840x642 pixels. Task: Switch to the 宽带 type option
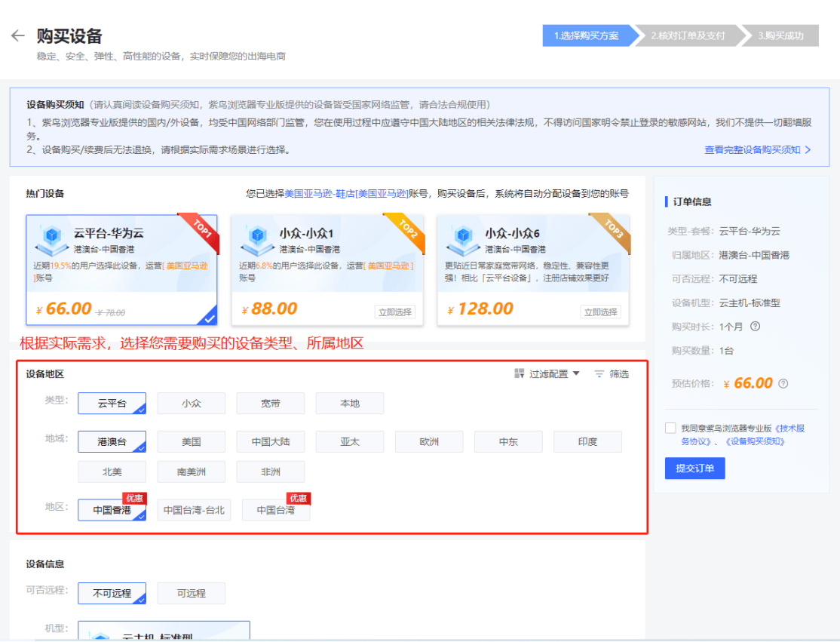(x=270, y=404)
